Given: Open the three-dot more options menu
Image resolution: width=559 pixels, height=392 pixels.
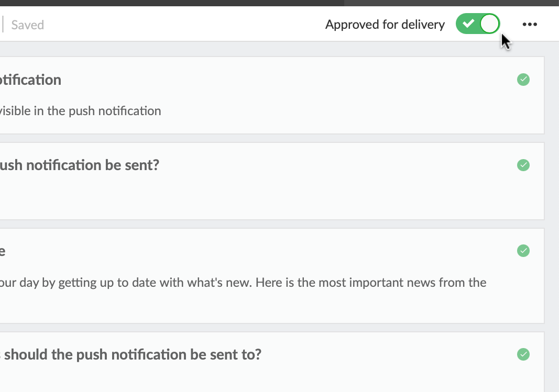Looking at the screenshot, I should coord(530,25).
